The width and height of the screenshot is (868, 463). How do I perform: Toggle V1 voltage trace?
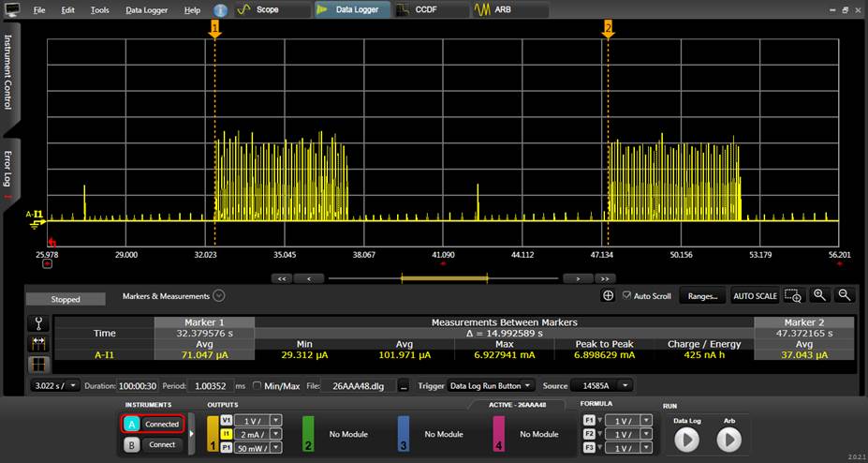pos(227,420)
